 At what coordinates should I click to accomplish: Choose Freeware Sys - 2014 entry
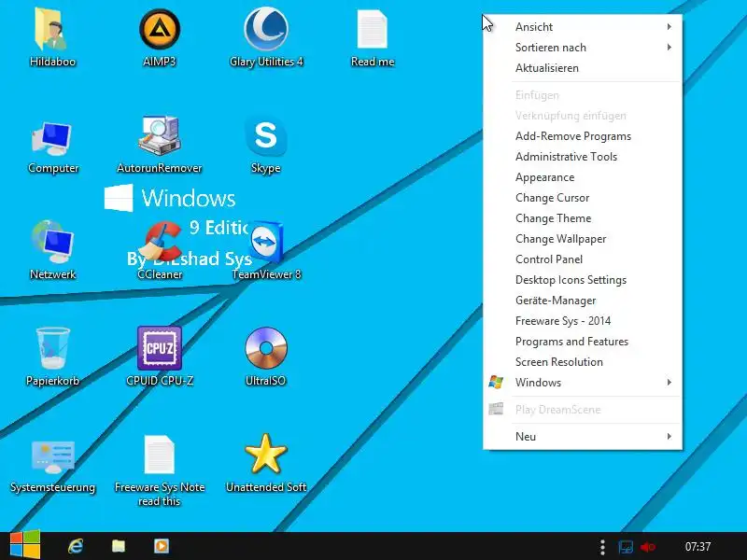(x=582, y=321)
